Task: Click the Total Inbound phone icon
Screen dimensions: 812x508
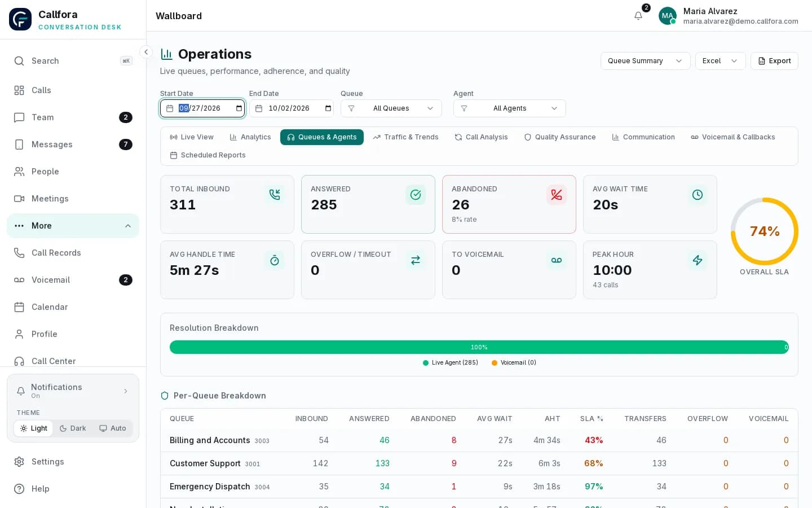Action: pyautogui.click(x=275, y=195)
